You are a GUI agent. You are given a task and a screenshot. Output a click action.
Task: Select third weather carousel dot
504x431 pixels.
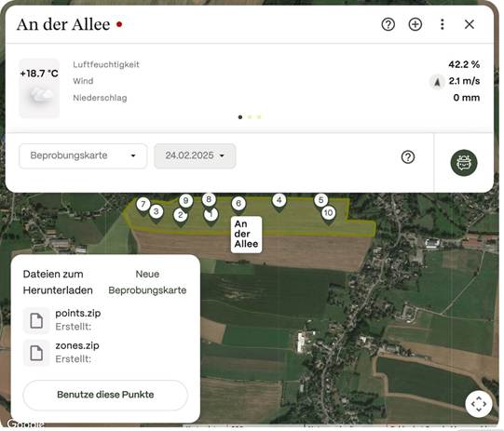pos(259,117)
